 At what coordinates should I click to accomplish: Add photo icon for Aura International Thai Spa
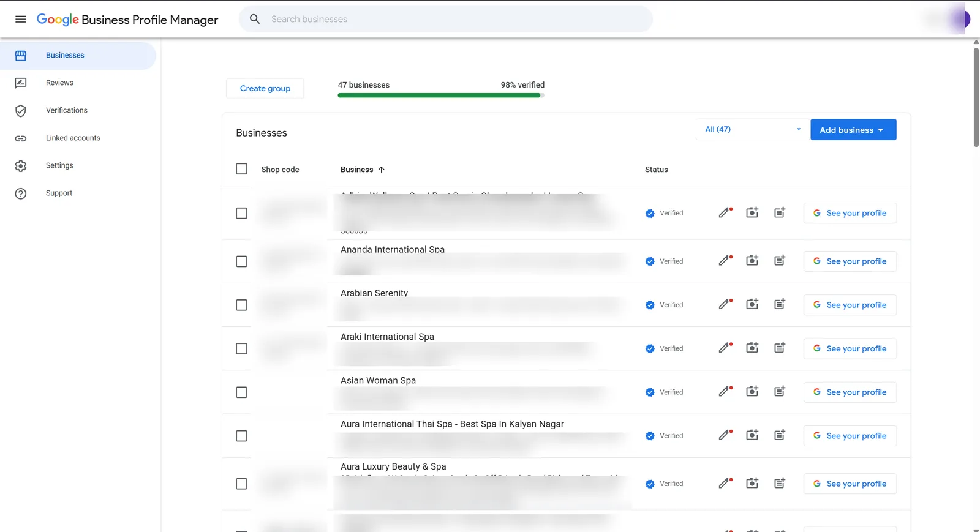pos(752,435)
